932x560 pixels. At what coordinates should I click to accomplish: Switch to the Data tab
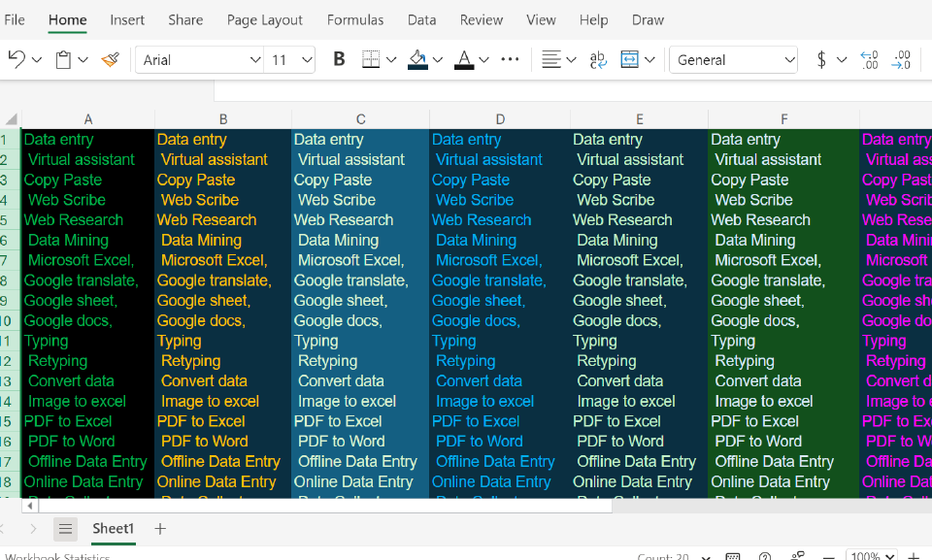[x=422, y=19]
